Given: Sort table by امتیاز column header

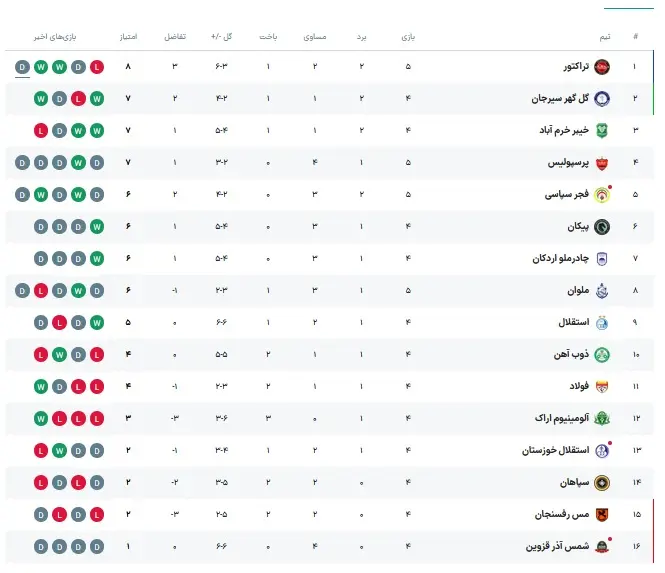Looking at the screenshot, I should click(128, 37).
